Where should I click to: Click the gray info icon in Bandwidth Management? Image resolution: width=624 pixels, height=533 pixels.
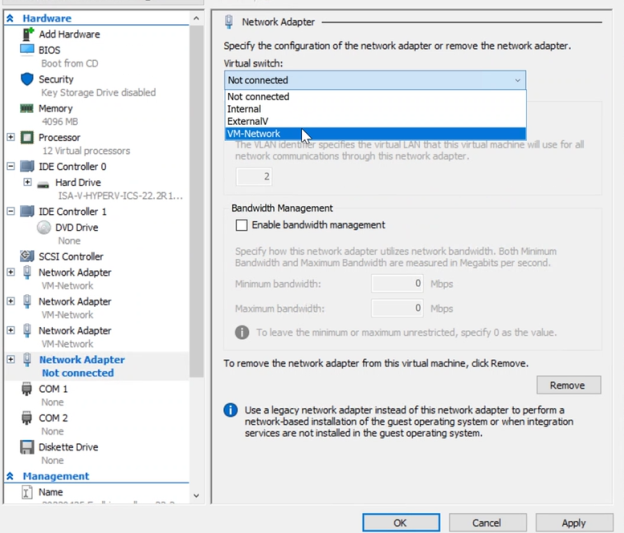(242, 332)
